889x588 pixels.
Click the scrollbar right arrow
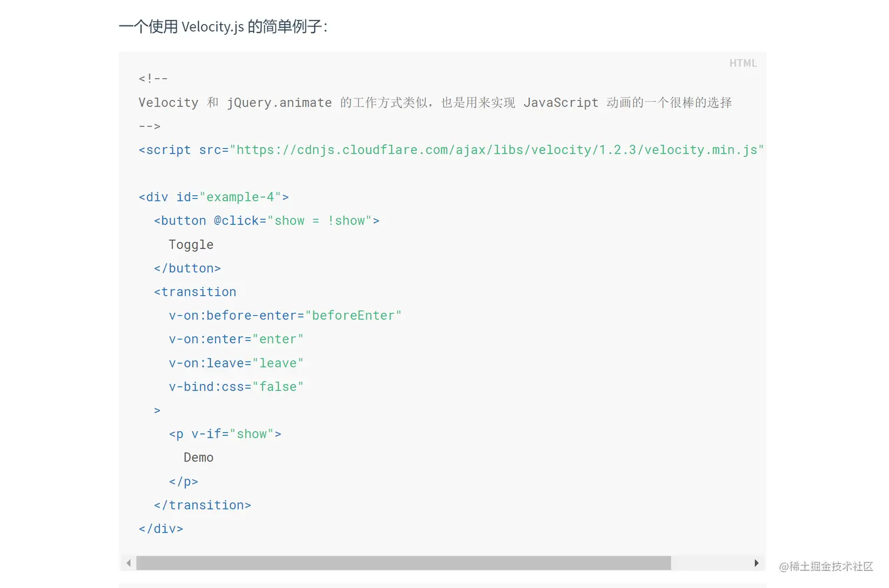(x=756, y=563)
